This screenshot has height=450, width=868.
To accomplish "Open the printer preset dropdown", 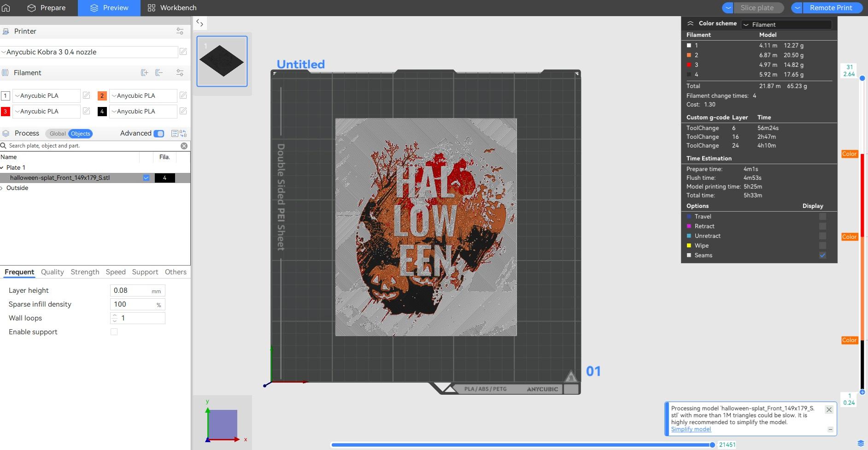I will [89, 52].
